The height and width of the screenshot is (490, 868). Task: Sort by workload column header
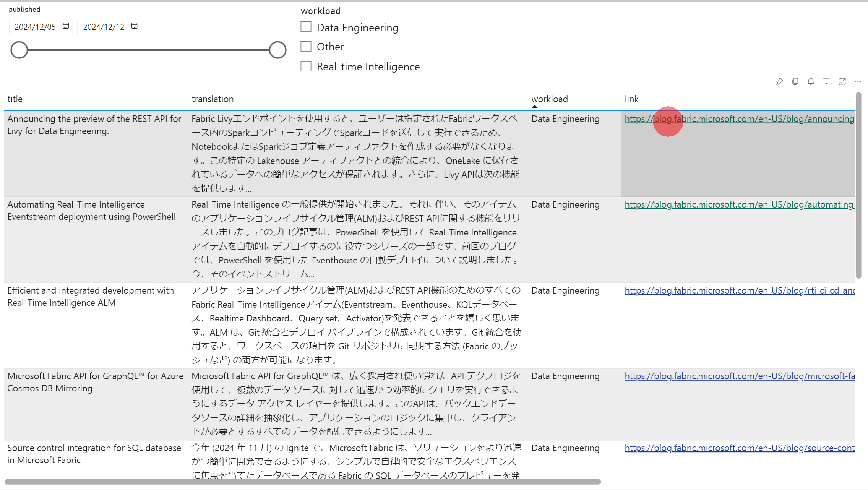point(549,99)
